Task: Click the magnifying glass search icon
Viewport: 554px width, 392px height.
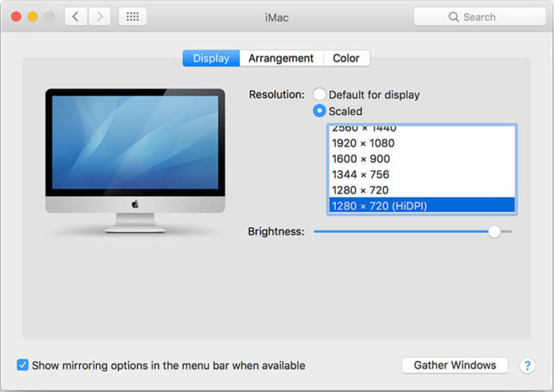Action: [454, 17]
